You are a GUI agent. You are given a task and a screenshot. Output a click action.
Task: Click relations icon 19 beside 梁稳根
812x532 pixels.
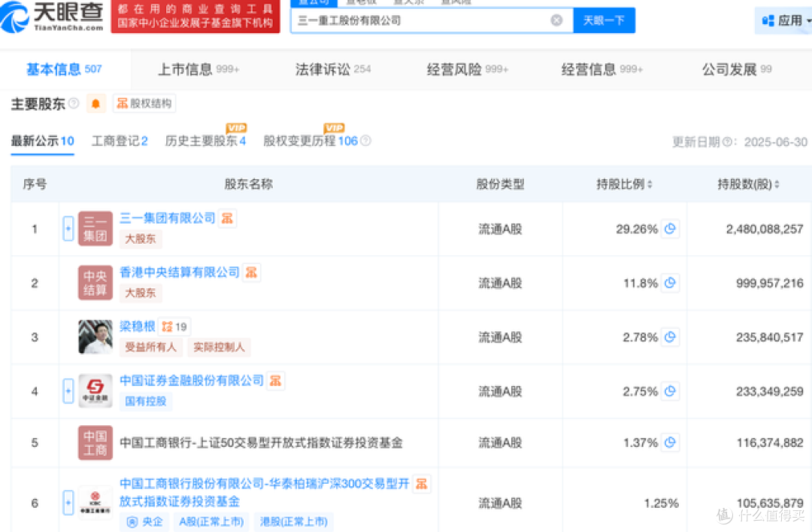pos(174,327)
